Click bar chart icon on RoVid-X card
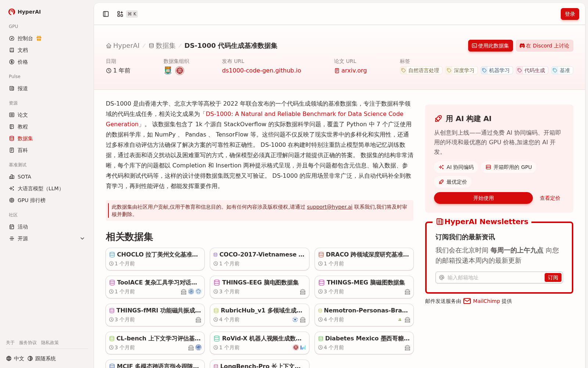Screen dimensions: 588x368 303,347
